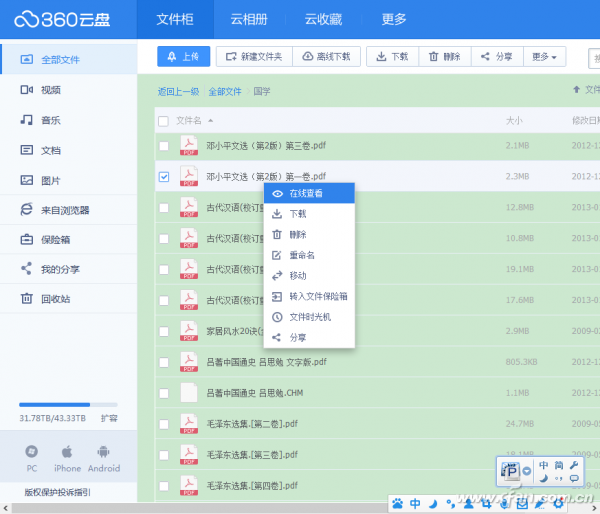Open the 保险箱 safe box icon
The height and width of the screenshot is (514, 600).
26,239
